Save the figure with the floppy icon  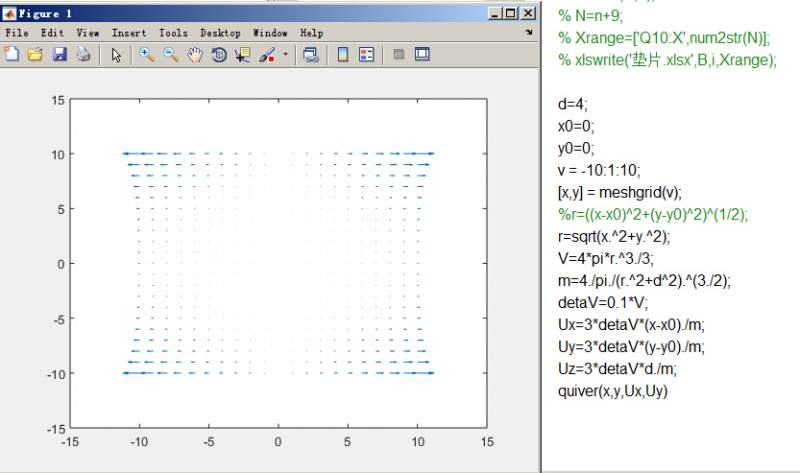60,54
